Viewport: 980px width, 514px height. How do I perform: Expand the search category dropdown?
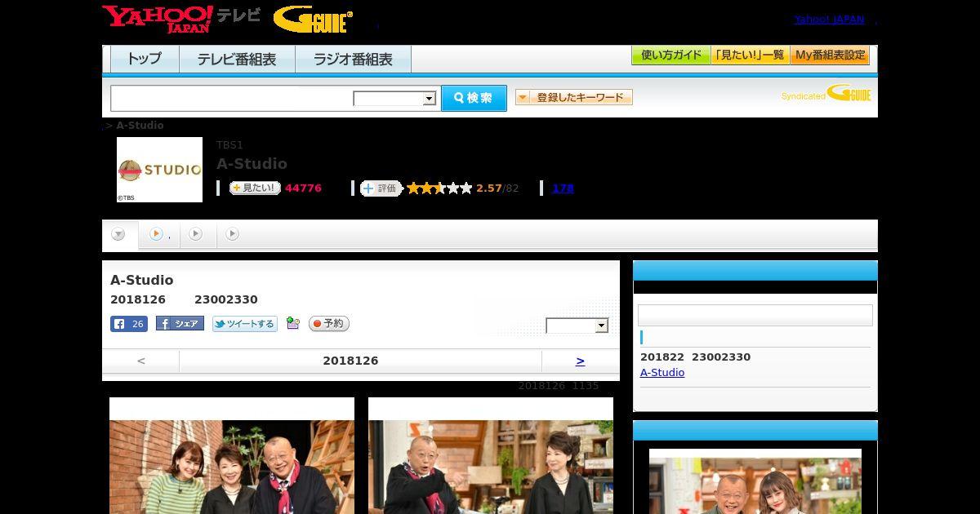394,99
